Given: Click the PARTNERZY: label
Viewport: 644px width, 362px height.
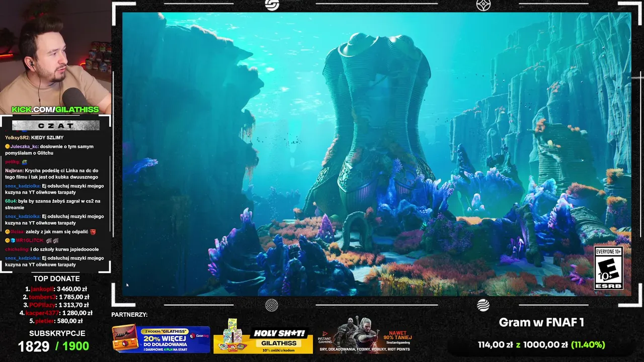Looking at the screenshot, I should tap(129, 315).
